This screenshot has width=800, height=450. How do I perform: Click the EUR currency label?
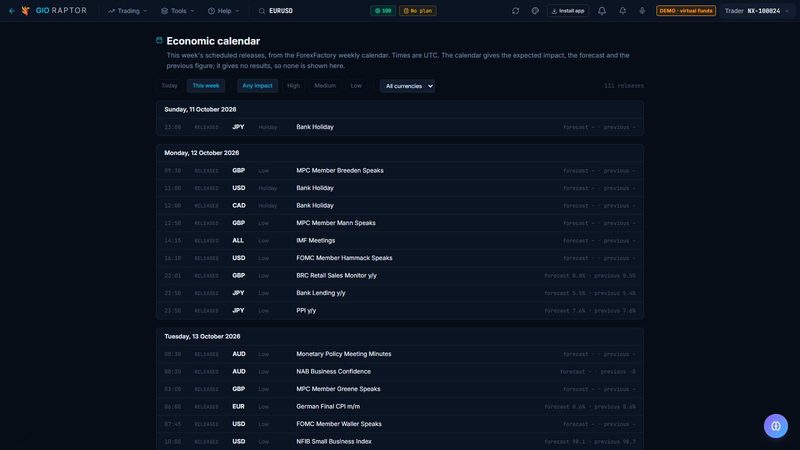(x=238, y=407)
